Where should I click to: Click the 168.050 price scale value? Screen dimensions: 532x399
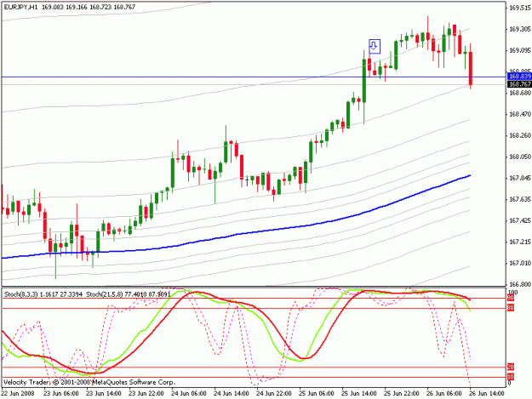[x=520, y=157]
